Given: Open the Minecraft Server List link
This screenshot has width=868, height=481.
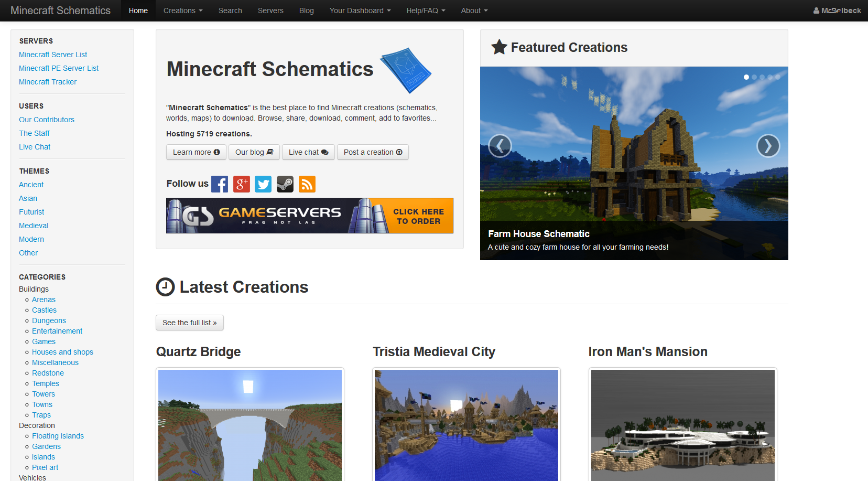Looking at the screenshot, I should 52,55.
